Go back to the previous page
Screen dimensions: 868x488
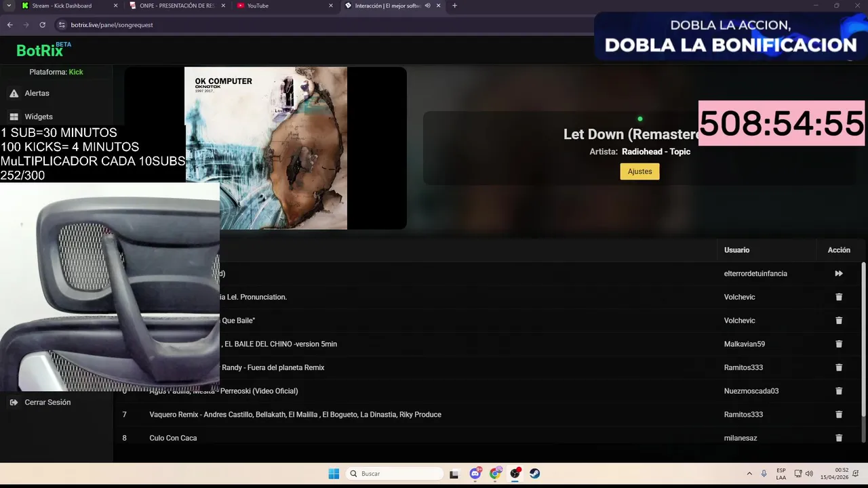click(9, 24)
